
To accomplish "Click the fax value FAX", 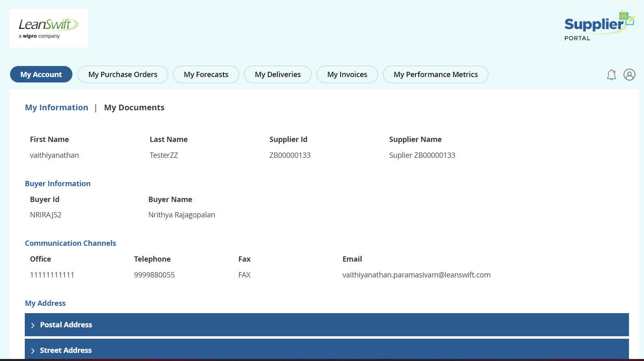I will [x=244, y=275].
